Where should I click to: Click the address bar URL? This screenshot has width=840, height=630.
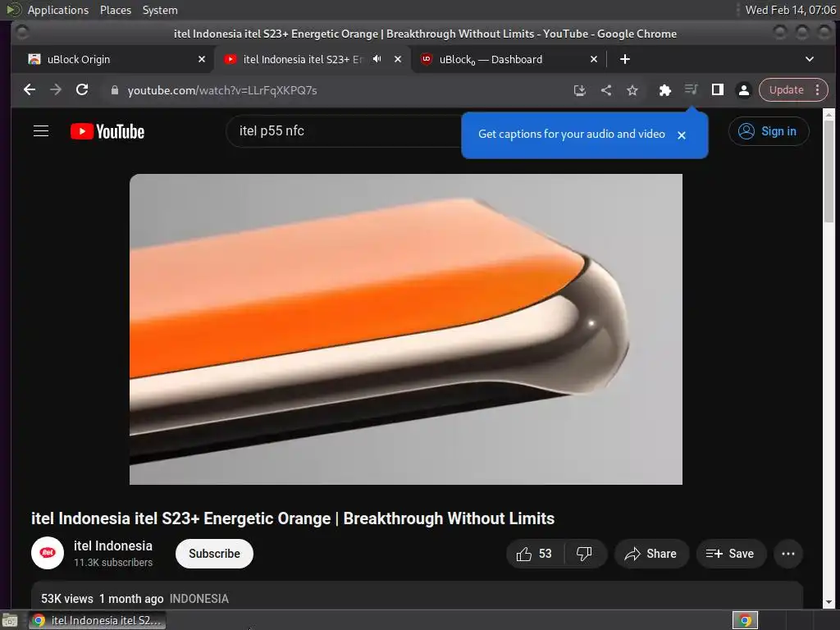click(x=221, y=90)
